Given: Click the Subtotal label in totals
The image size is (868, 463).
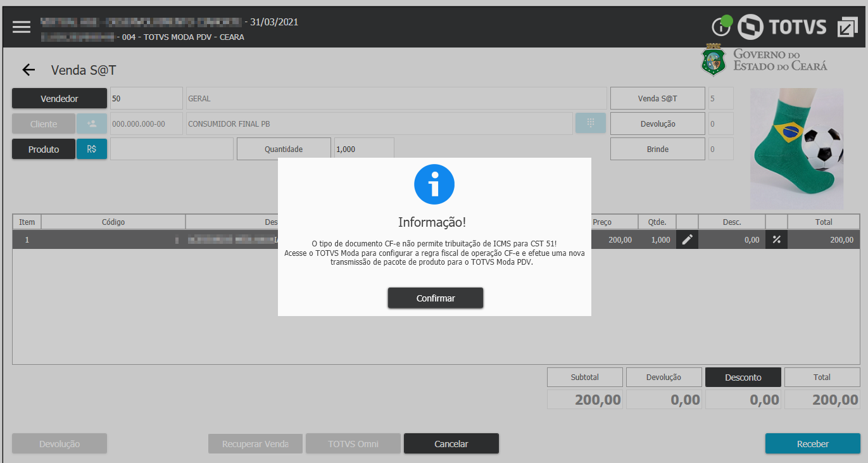Looking at the screenshot, I should pos(585,377).
